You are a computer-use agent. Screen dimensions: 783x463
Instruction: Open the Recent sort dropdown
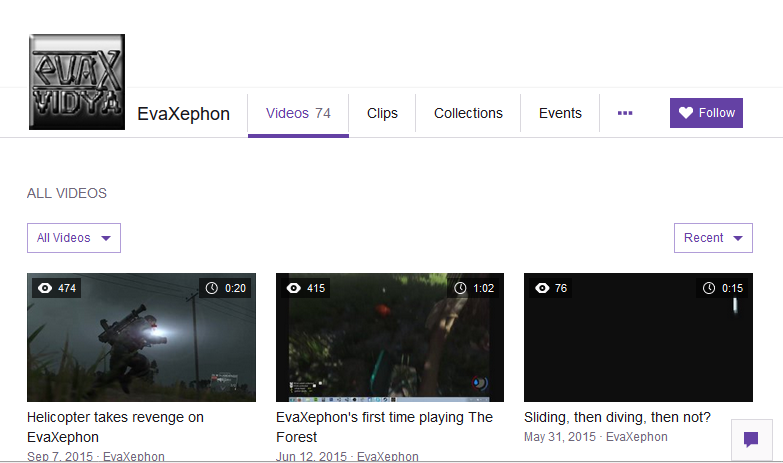click(713, 238)
